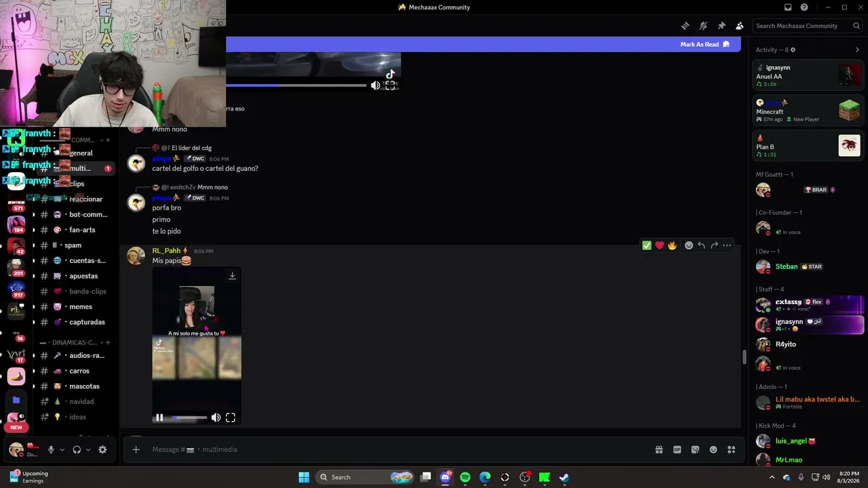Open more message options menu
Image resolution: width=868 pixels, height=488 pixels.
click(727, 245)
